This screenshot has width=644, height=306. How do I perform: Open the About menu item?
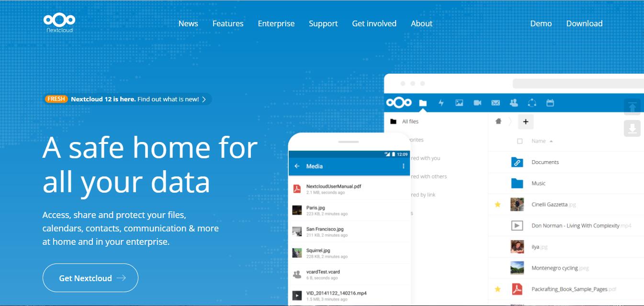coord(421,23)
